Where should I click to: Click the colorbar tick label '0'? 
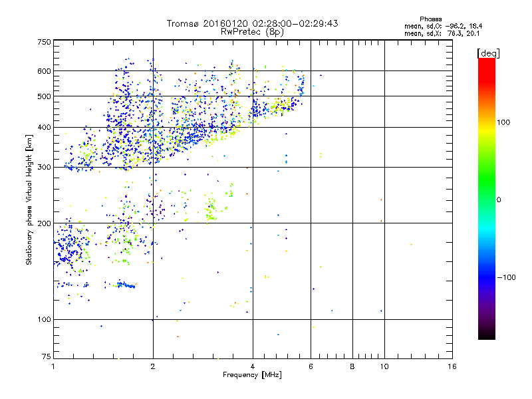point(499,200)
